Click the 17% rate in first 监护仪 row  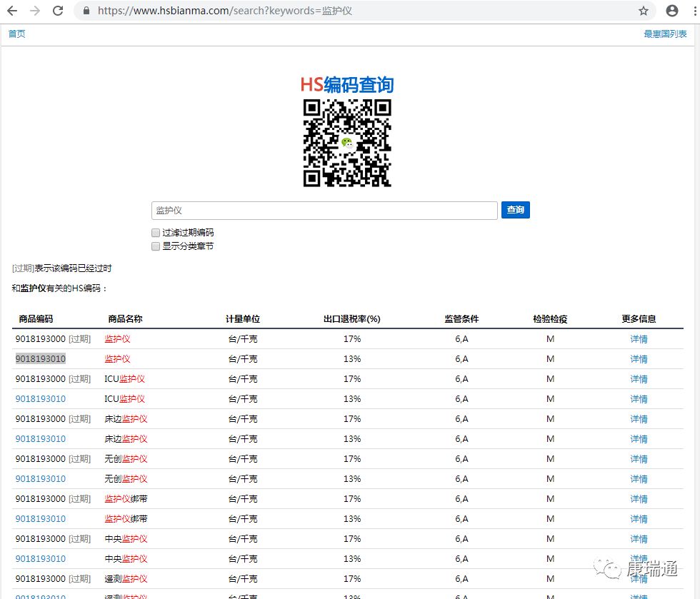click(351, 339)
